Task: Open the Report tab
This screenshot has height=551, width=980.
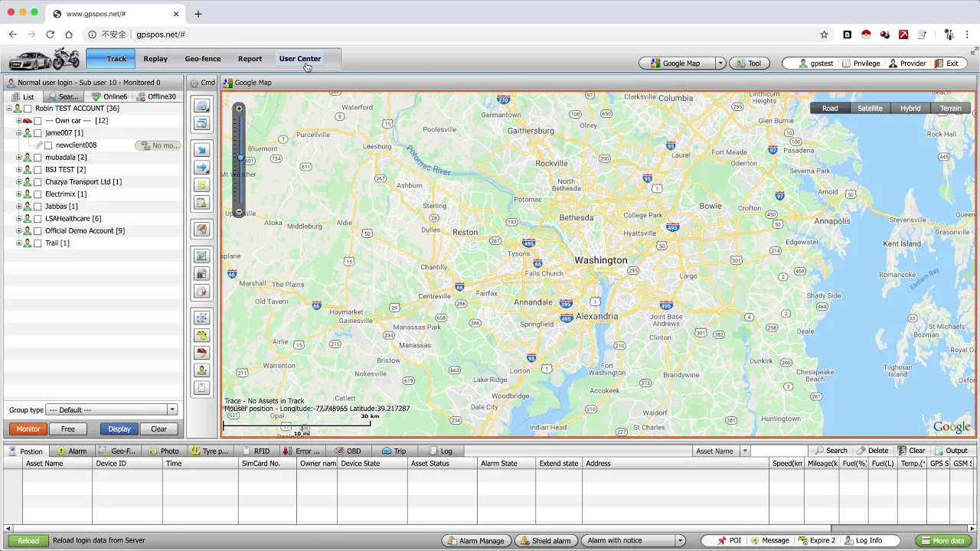Action: [250, 59]
